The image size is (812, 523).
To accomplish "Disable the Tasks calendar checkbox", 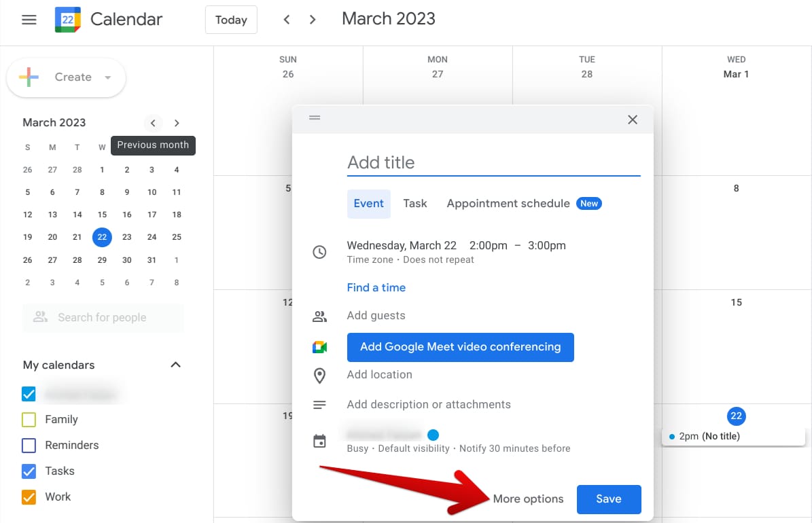I will pyautogui.click(x=29, y=471).
